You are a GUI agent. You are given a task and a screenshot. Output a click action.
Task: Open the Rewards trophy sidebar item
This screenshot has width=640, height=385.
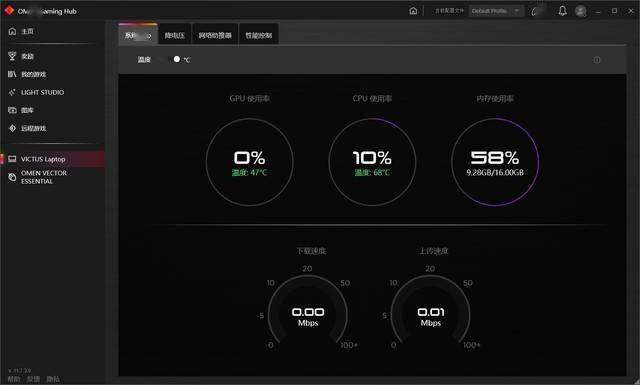click(x=21, y=56)
